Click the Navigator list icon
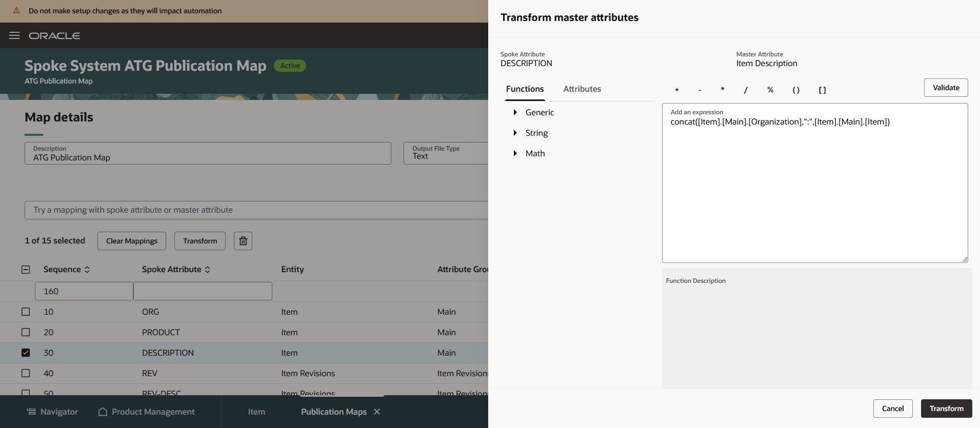The width and height of the screenshot is (980, 428). [x=31, y=412]
